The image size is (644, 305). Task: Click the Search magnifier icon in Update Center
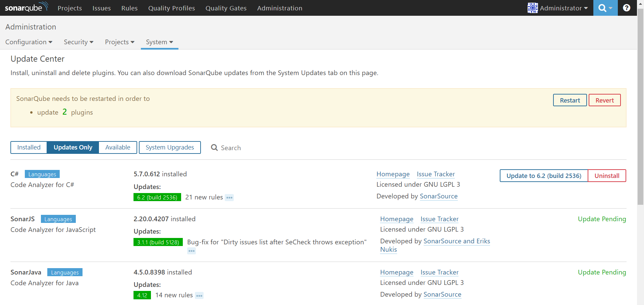click(214, 147)
